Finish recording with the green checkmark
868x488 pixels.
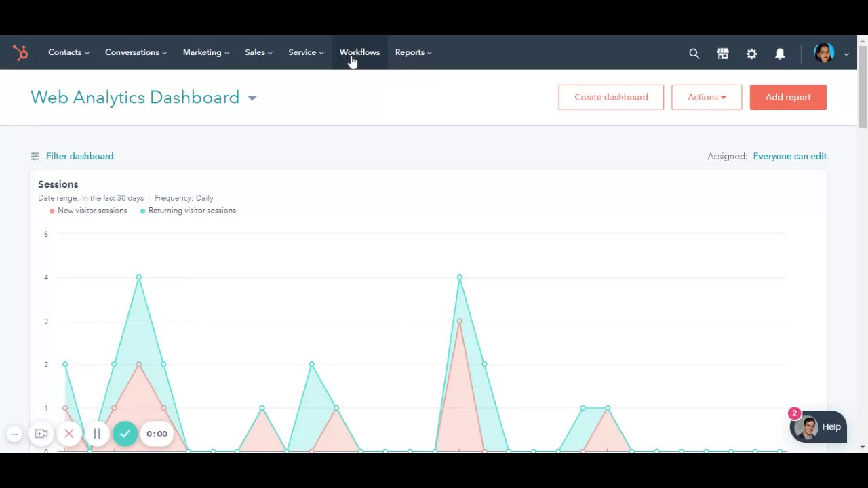[125, 434]
